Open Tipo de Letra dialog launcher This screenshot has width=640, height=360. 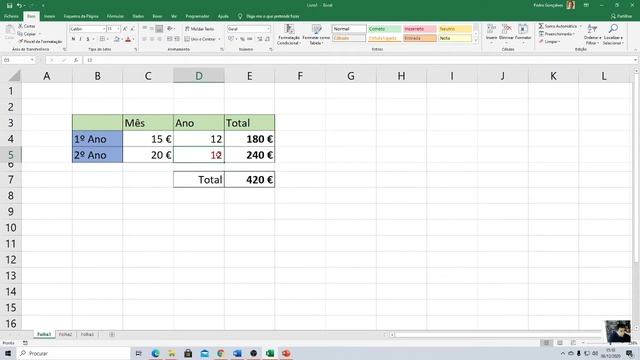tap(136, 49)
